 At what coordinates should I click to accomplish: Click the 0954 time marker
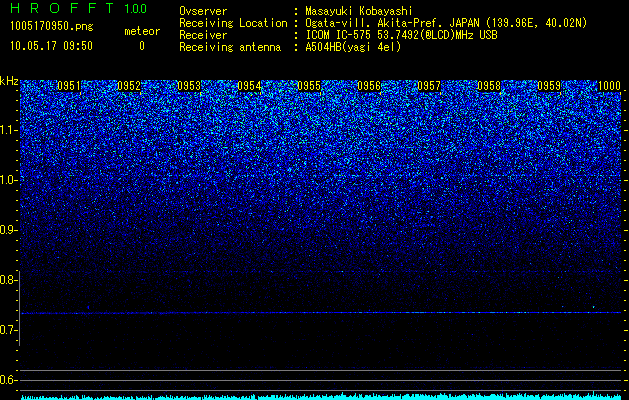[x=249, y=86]
